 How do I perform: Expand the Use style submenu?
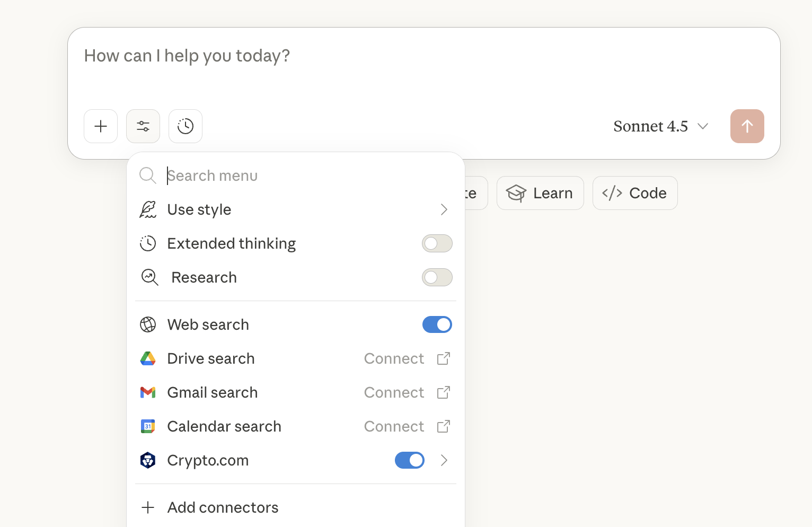(x=444, y=209)
